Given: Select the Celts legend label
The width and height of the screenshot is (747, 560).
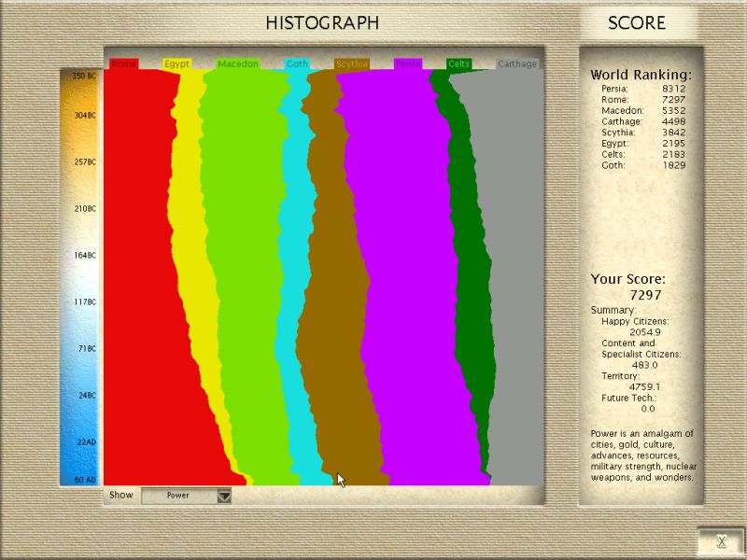Looking at the screenshot, I should (x=458, y=64).
